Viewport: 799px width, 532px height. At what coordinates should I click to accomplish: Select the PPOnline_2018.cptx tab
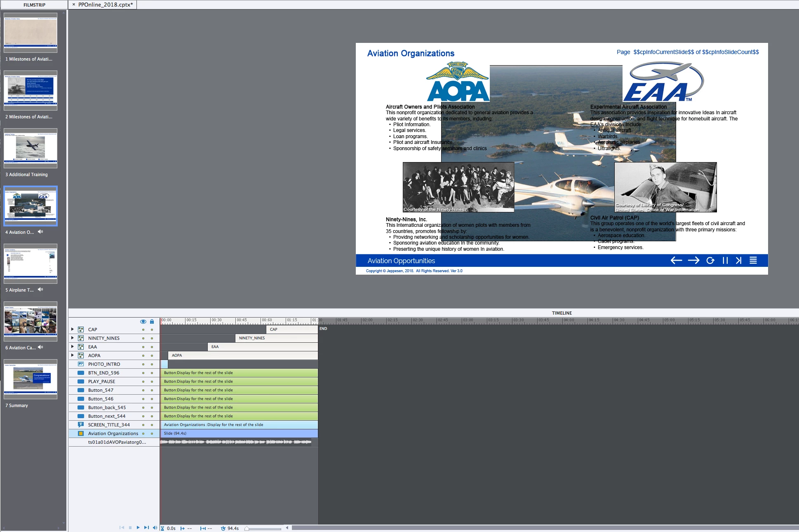(105, 5)
